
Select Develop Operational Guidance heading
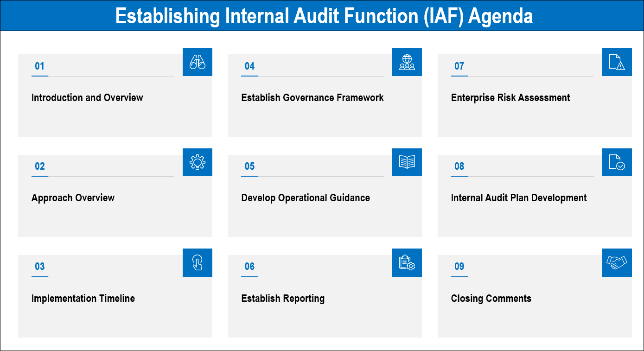pyautogui.click(x=306, y=198)
